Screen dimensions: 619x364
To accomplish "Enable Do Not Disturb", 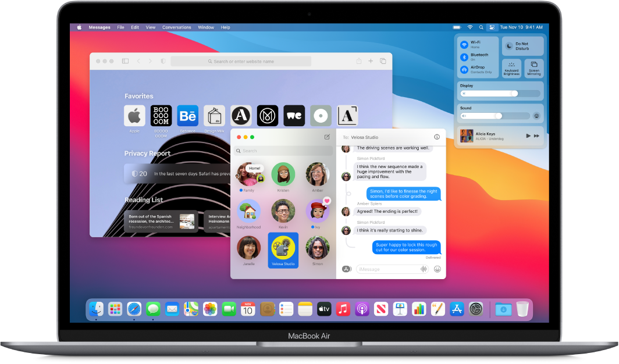I will click(508, 45).
